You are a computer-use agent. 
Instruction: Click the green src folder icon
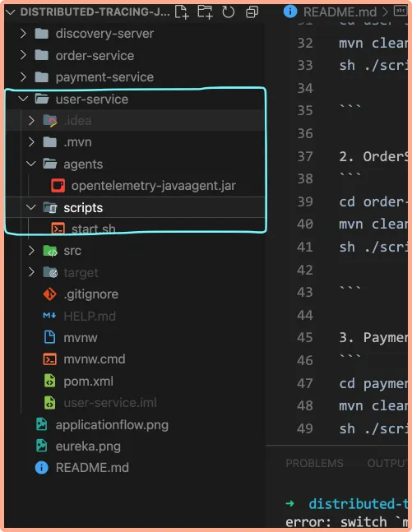50,251
